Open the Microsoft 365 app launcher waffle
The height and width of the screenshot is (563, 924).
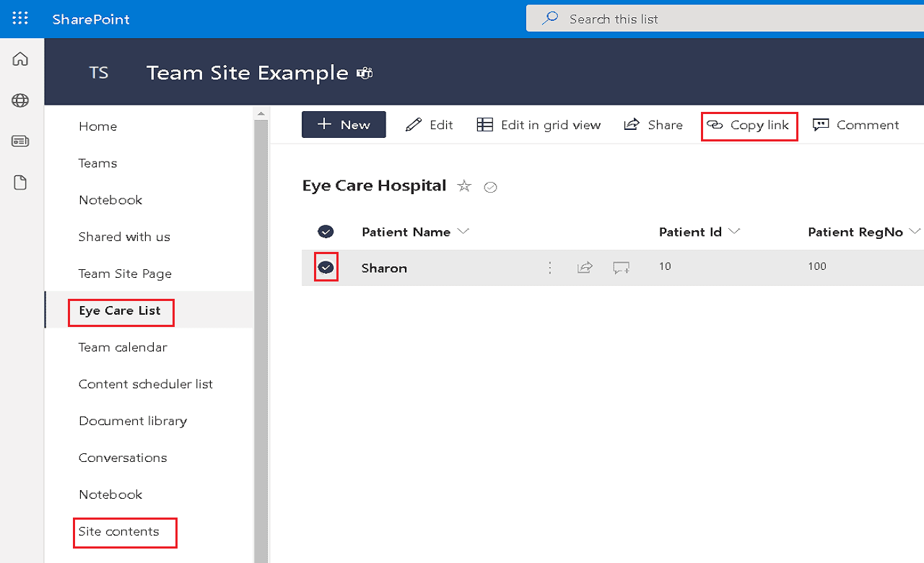[x=20, y=19]
